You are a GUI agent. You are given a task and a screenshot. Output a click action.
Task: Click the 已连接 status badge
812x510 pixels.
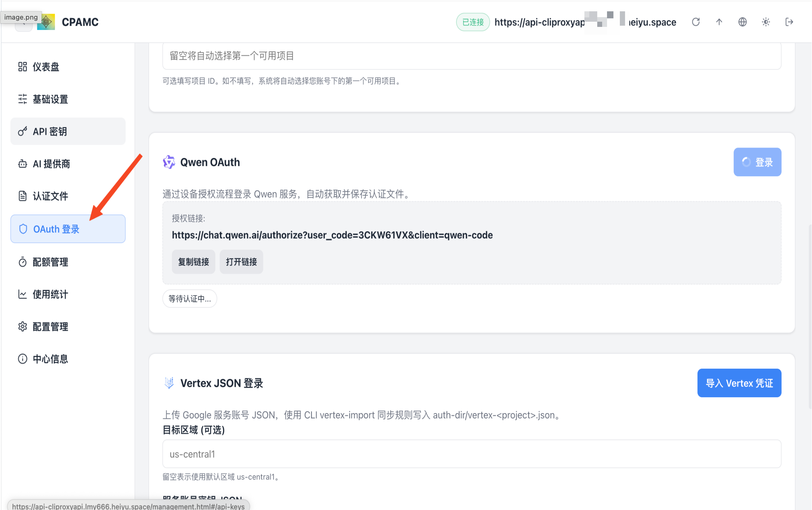point(473,22)
